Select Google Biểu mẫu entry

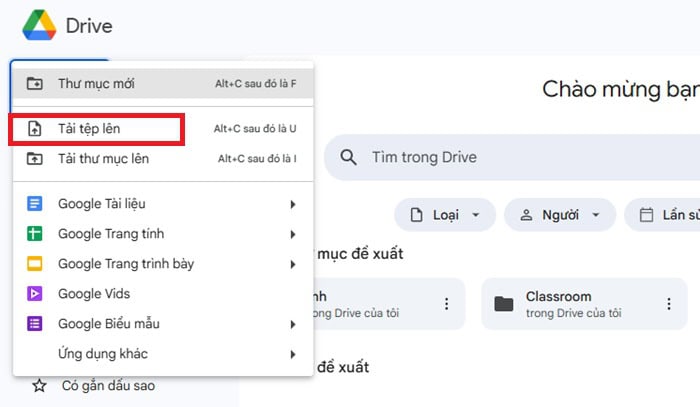[x=163, y=324]
